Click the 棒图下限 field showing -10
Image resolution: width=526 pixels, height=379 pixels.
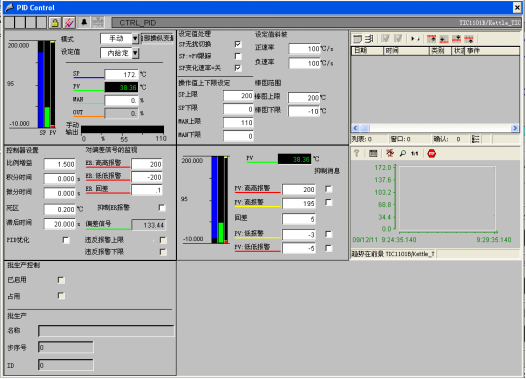(x=304, y=111)
